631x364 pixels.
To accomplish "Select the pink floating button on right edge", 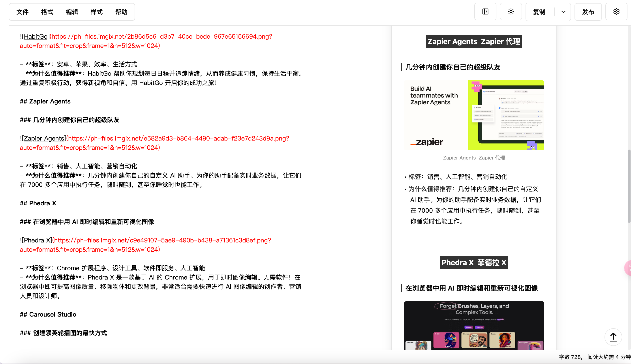I will pos(628,268).
